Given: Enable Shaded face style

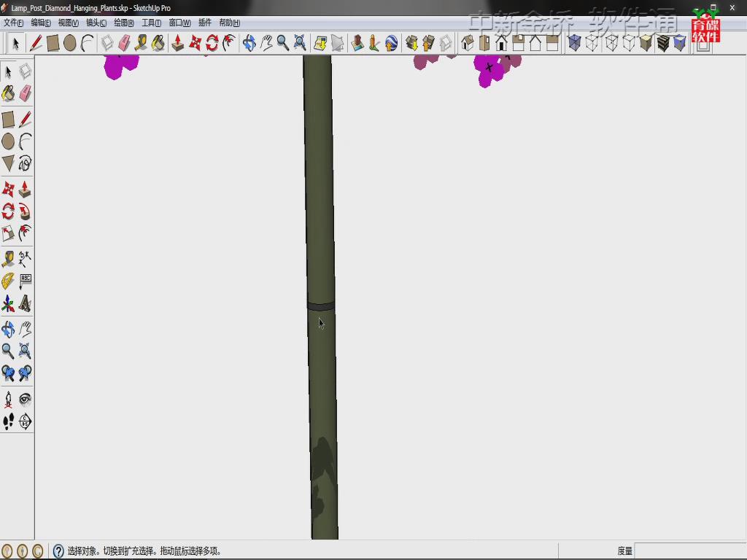Looking at the screenshot, I should click(x=646, y=43).
